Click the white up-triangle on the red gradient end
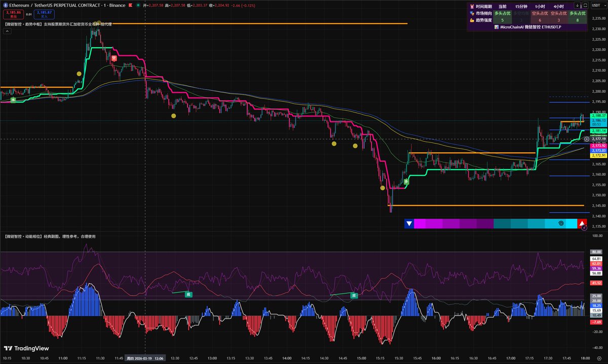The width and height of the screenshot is (608, 364). tap(582, 223)
